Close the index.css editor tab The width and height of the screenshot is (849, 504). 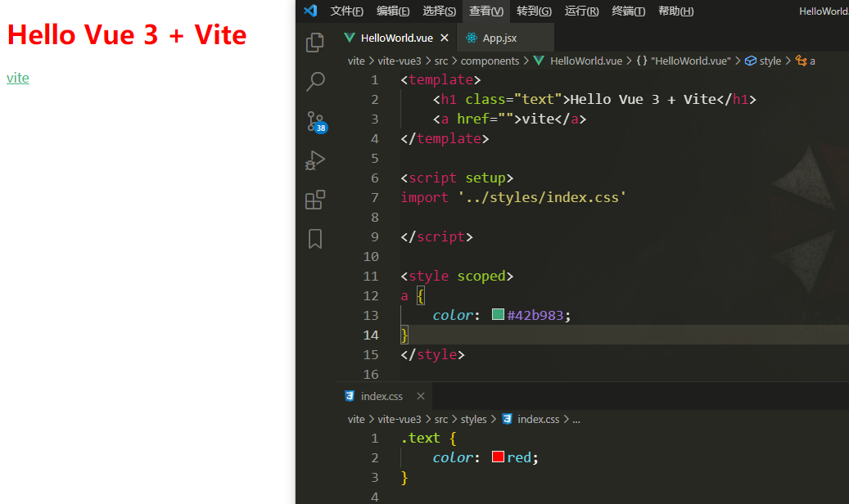(421, 396)
